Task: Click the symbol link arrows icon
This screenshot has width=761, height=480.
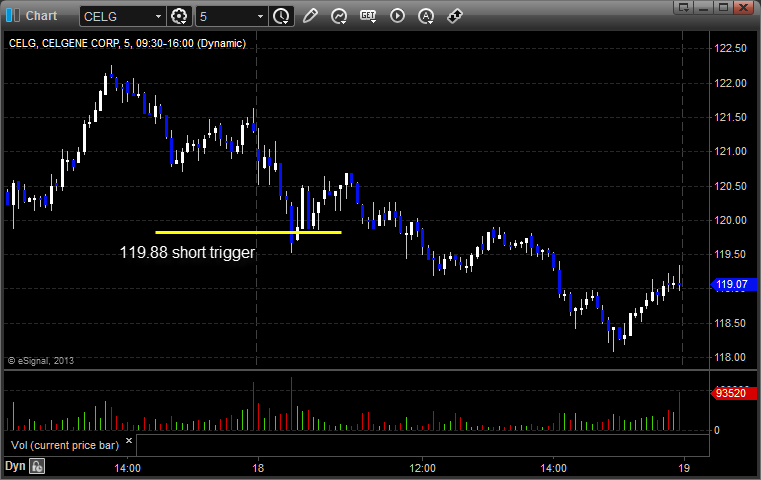Action: tap(455, 16)
